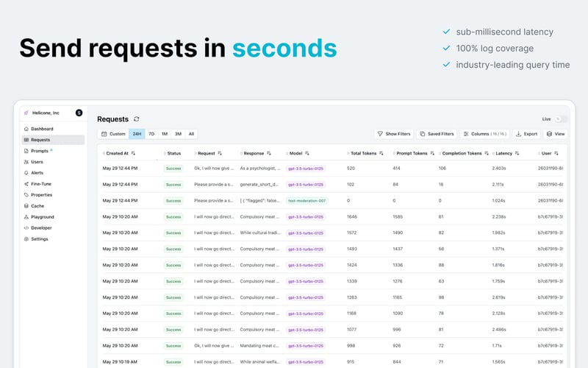Click response "generate_short_d..."
The height and width of the screenshot is (368, 588).
(259, 185)
